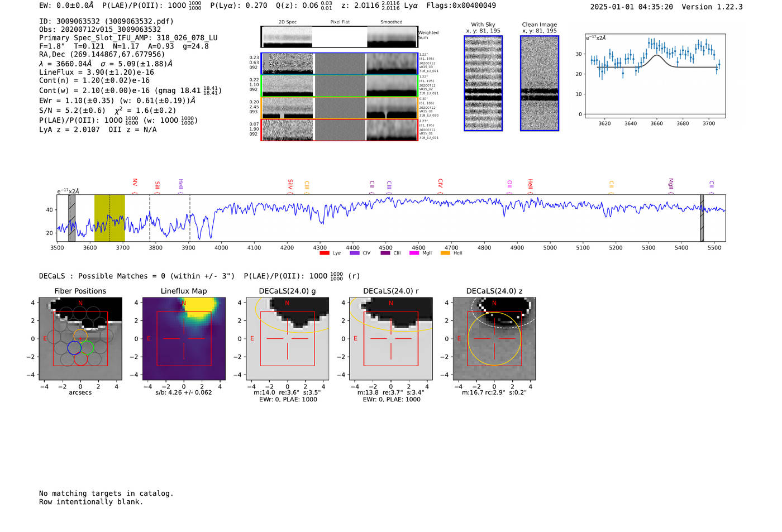Image resolution: width=782 pixels, height=532 pixels.
Task: Open the Fiber Positions panel
Action: click(x=80, y=339)
